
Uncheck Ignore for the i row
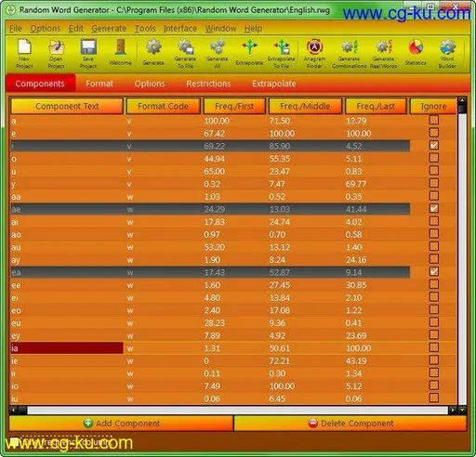tap(434, 145)
